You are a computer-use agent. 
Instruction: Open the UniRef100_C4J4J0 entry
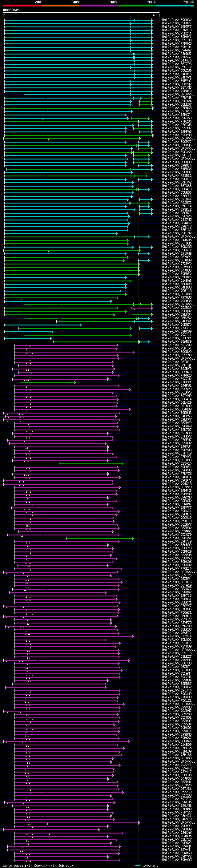coord(177,60)
